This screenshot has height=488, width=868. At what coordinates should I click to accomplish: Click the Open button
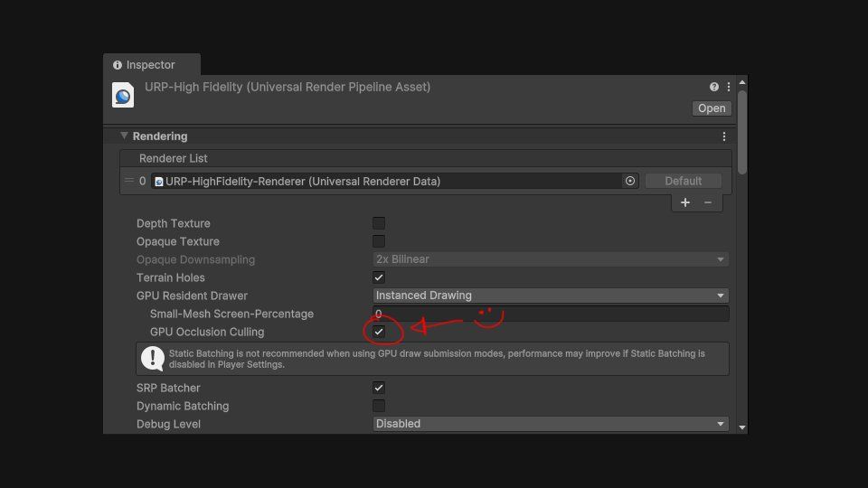pyautogui.click(x=712, y=108)
